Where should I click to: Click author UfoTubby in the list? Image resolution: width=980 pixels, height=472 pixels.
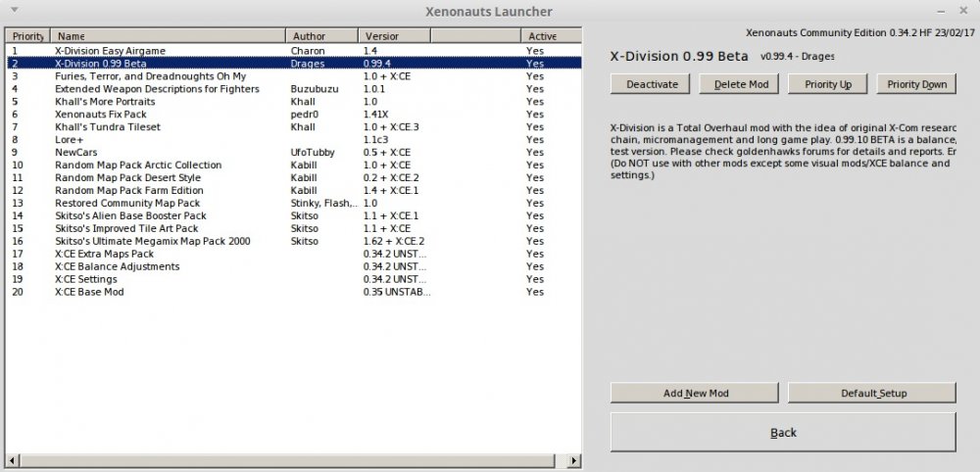click(313, 153)
